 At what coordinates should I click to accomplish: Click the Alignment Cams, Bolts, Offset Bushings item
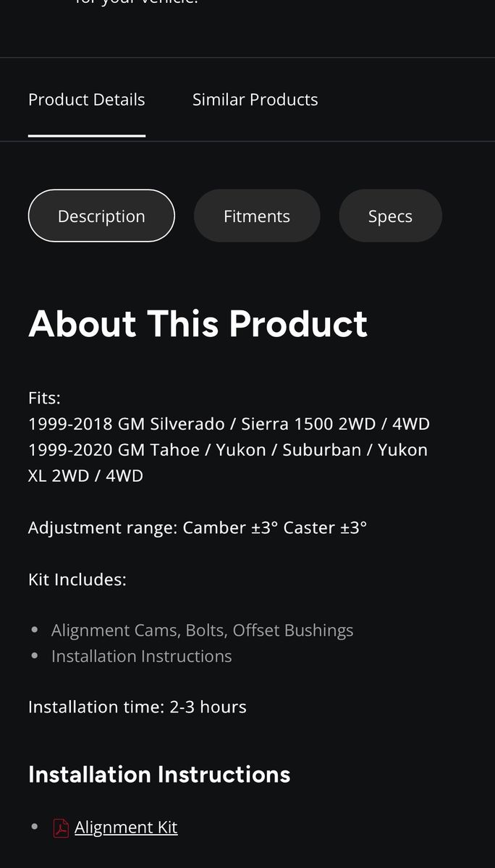pyautogui.click(x=202, y=631)
